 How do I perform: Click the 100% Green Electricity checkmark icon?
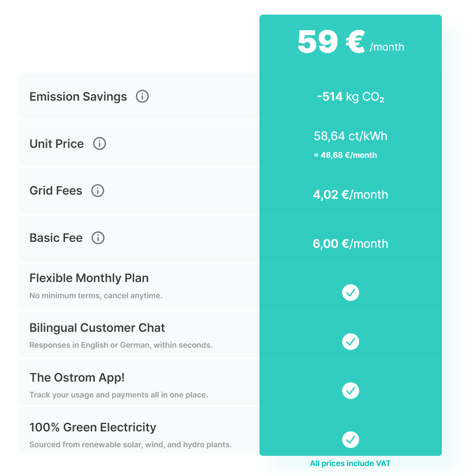(350, 439)
